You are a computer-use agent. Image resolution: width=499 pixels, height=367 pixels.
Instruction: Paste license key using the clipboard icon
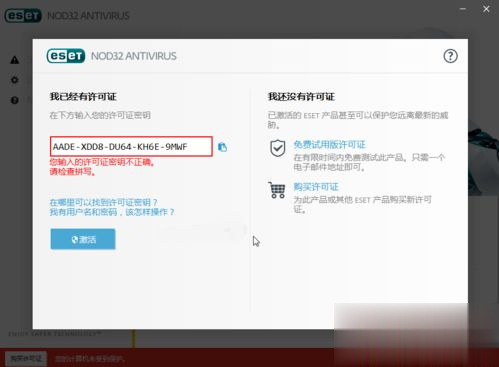click(222, 147)
